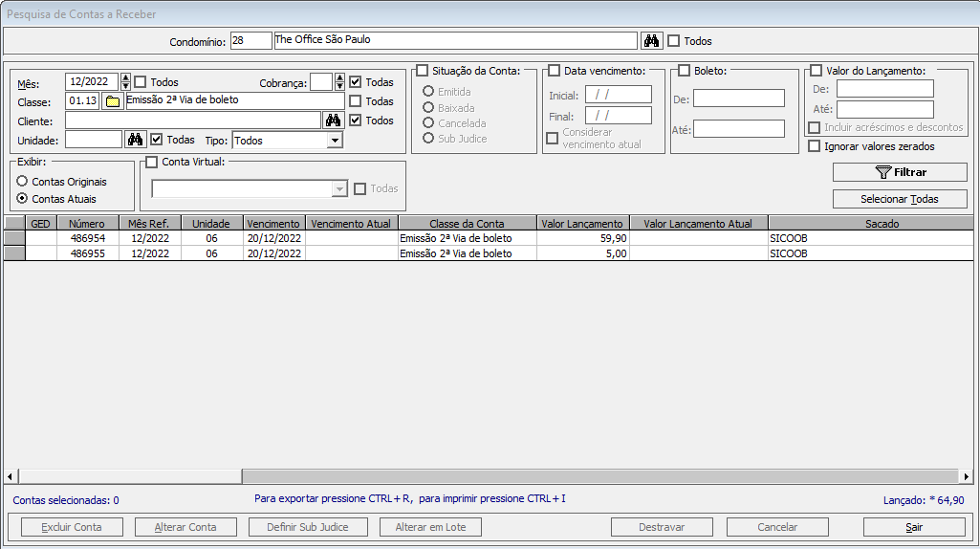Uncheck Todas checkbox for Cobrança
Viewport: 980px width, 549px height.
pos(356,82)
